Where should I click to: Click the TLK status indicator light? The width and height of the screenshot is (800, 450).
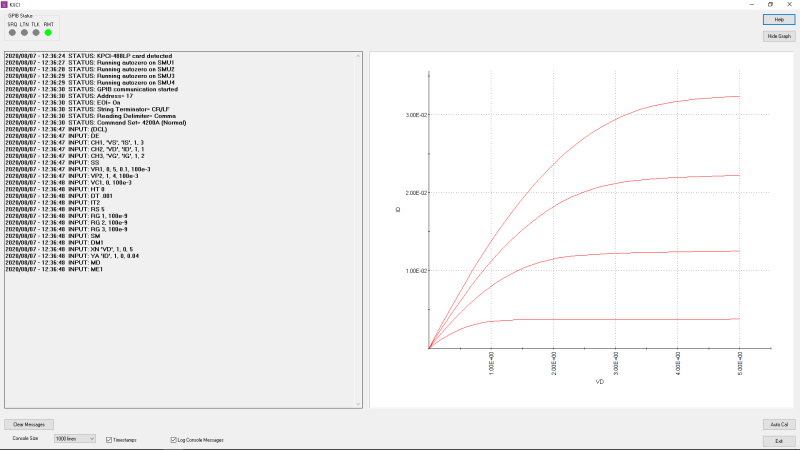[x=36, y=32]
